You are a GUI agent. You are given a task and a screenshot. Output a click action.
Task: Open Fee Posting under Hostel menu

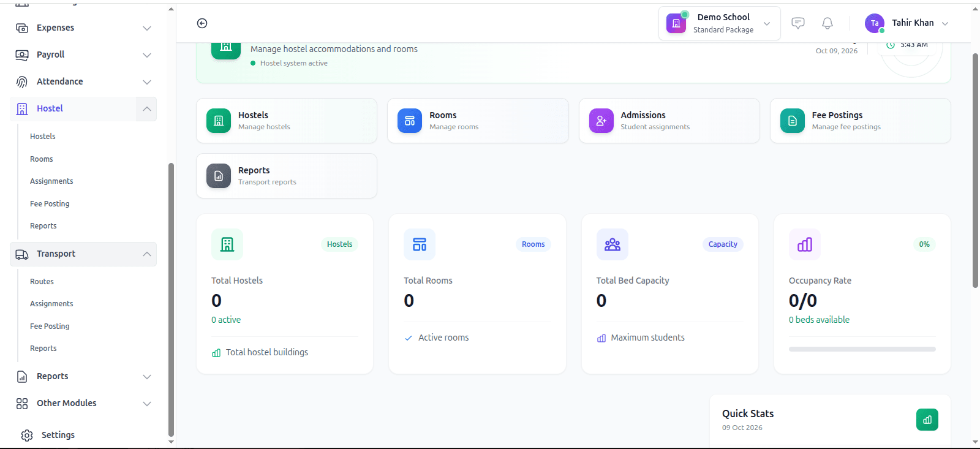(50, 204)
